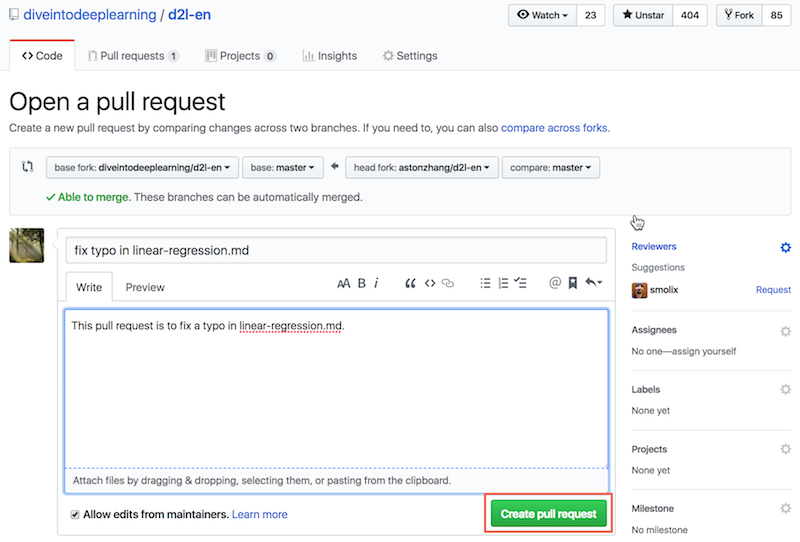Insert code with the code icon

pyautogui.click(x=430, y=283)
